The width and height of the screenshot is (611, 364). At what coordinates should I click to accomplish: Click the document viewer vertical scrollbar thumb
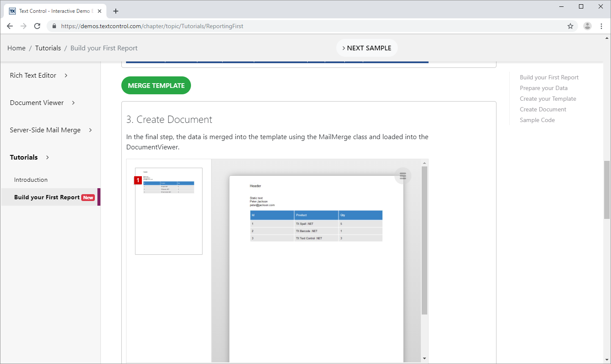coord(424,240)
